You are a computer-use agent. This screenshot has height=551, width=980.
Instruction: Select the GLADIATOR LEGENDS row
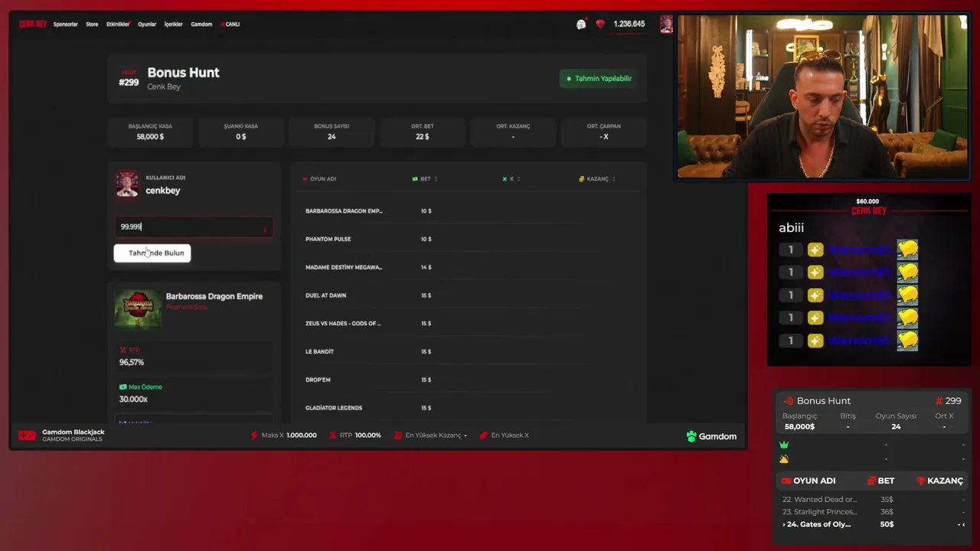[467, 408]
